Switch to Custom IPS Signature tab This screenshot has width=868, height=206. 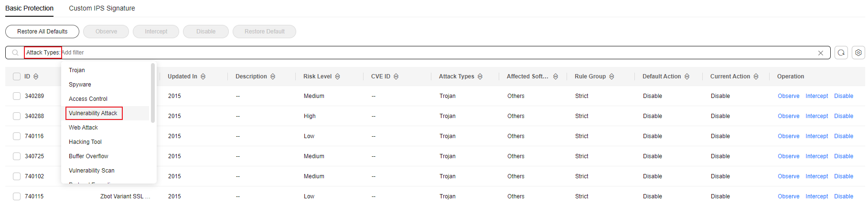(102, 8)
